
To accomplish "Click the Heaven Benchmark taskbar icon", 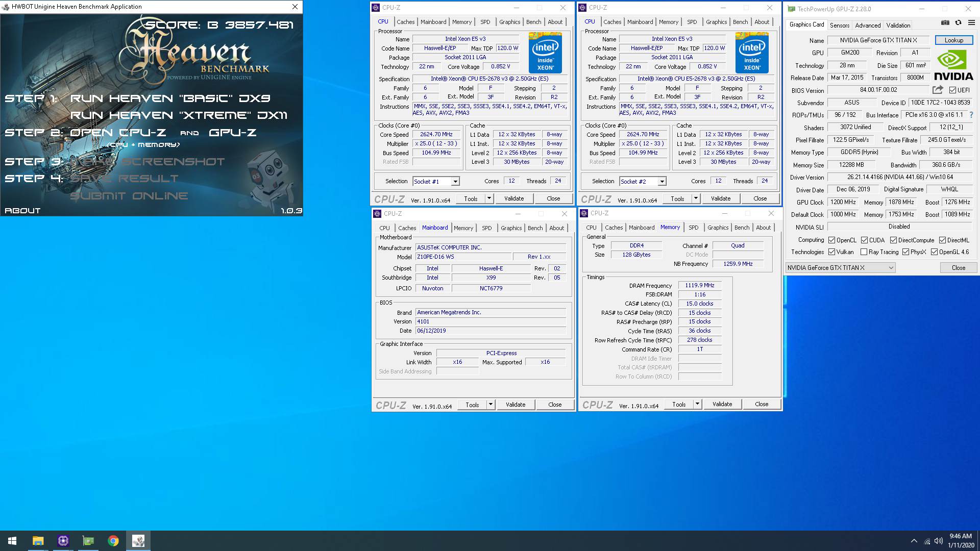I will pos(138,541).
